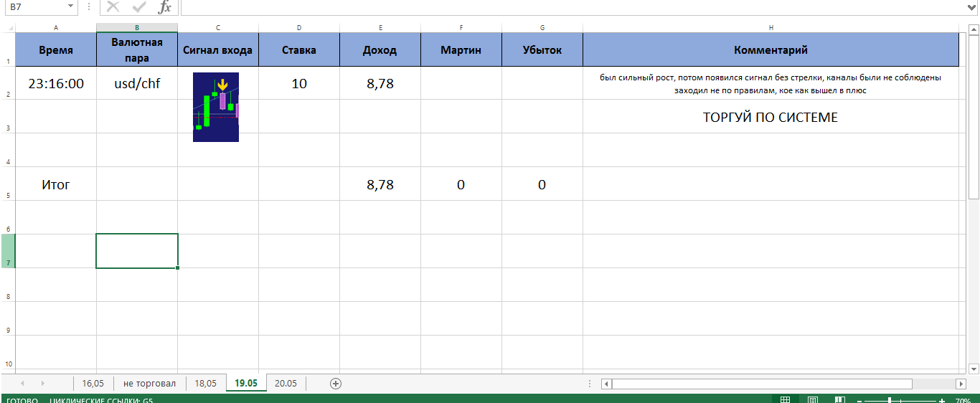Select the Убыток total cell showing 0

pyautogui.click(x=542, y=184)
